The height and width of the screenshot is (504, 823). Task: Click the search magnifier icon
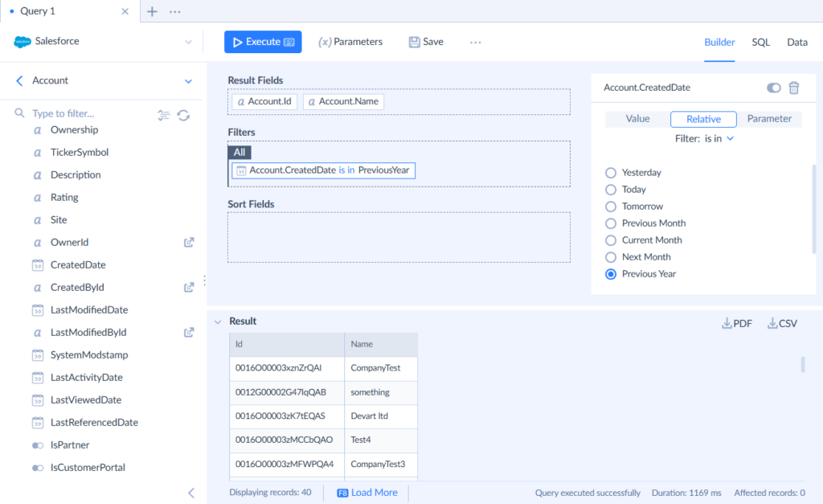pyautogui.click(x=19, y=113)
